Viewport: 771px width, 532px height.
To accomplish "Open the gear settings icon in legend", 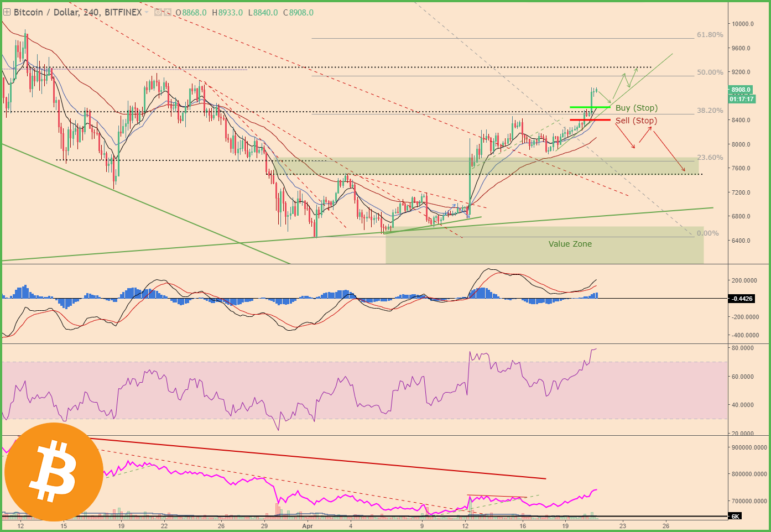I will pos(166,12).
